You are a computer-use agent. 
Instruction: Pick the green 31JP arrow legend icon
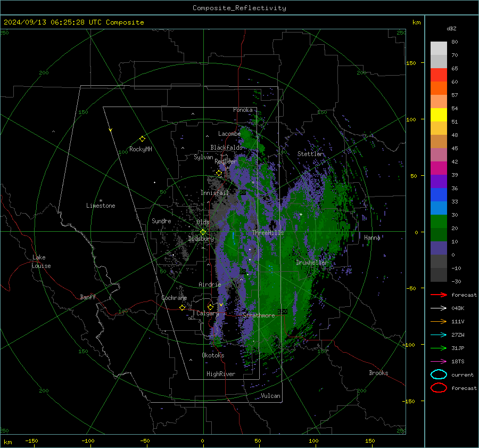439,348
